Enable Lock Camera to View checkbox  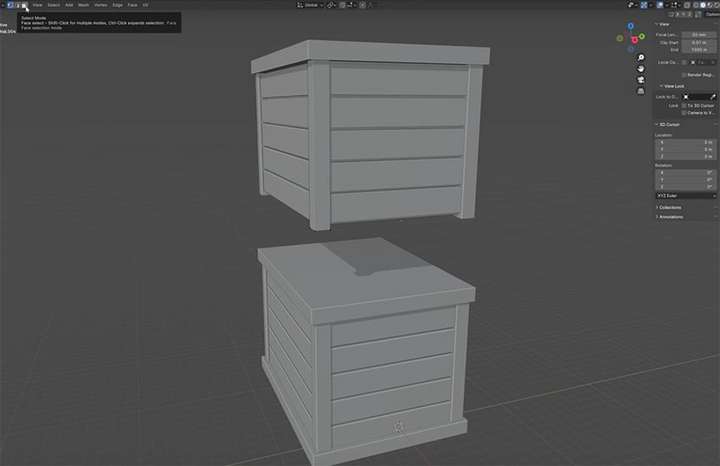click(684, 112)
